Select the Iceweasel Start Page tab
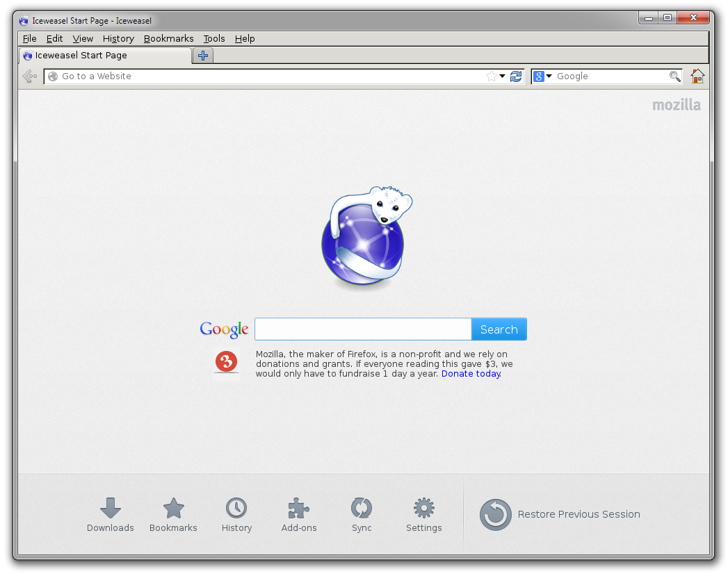 [x=106, y=56]
